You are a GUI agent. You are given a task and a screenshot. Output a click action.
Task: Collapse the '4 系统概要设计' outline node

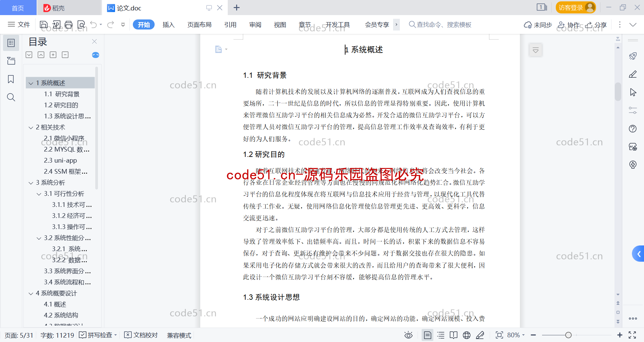pos(31,293)
